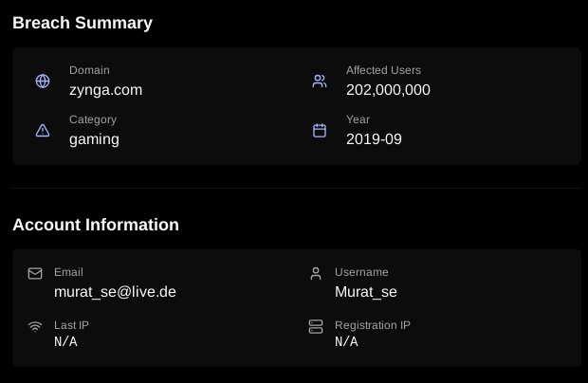Select the zynga.com domain value
Screen dimensions: 588x383
tap(106, 90)
